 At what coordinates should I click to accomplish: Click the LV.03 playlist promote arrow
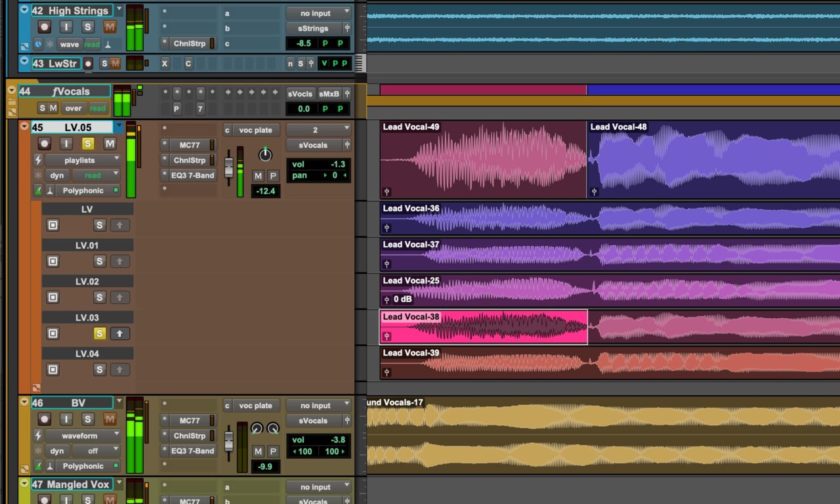coord(119,333)
